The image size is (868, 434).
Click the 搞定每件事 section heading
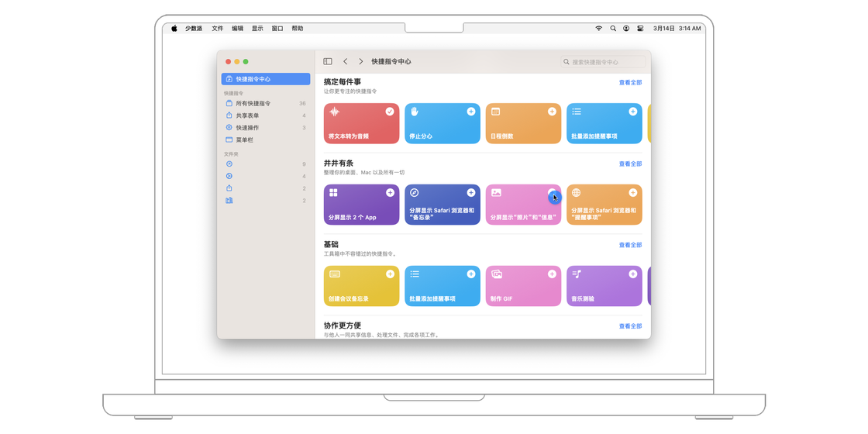pos(343,82)
